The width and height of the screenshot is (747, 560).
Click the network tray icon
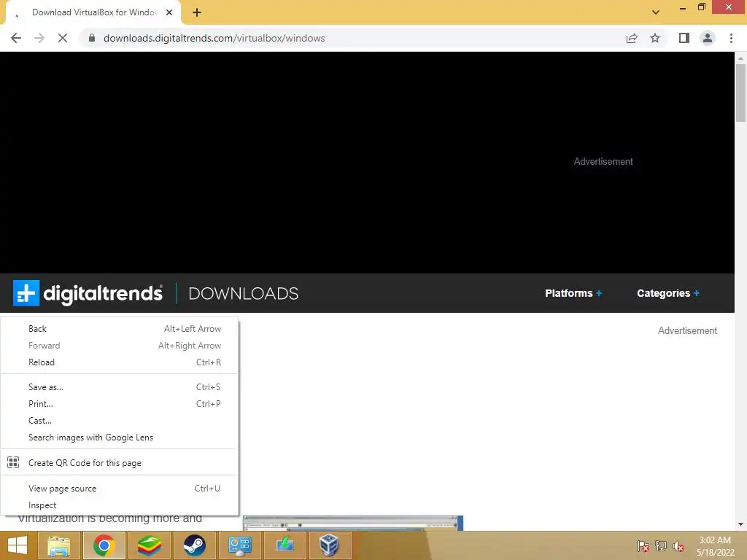[x=661, y=546]
